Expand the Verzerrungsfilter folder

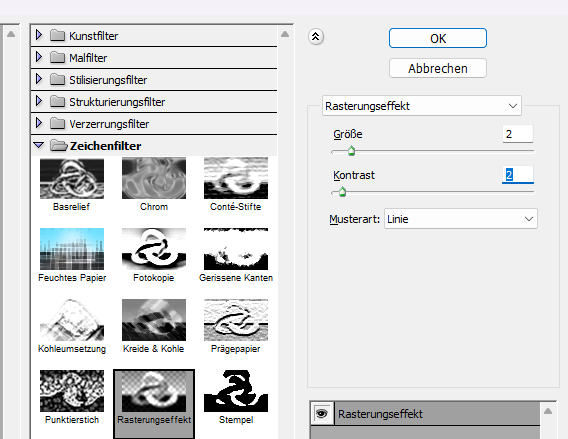(39, 123)
